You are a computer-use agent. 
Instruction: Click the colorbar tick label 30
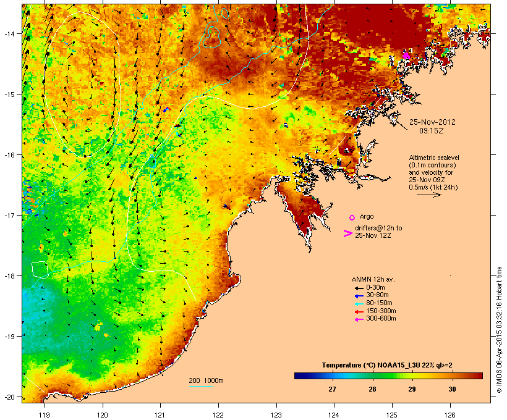tap(452, 389)
